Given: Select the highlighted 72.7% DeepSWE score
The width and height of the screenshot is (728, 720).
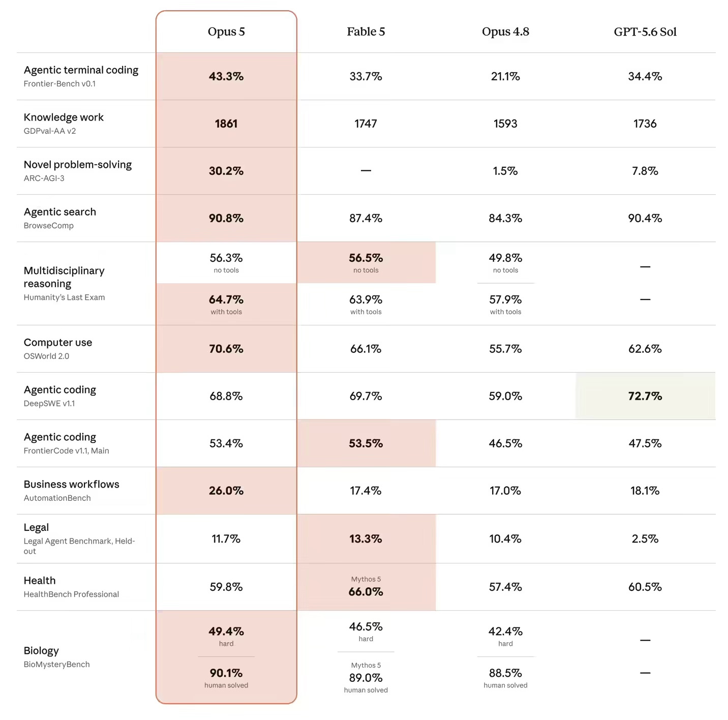Looking at the screenshot, I should coord(645,396).
